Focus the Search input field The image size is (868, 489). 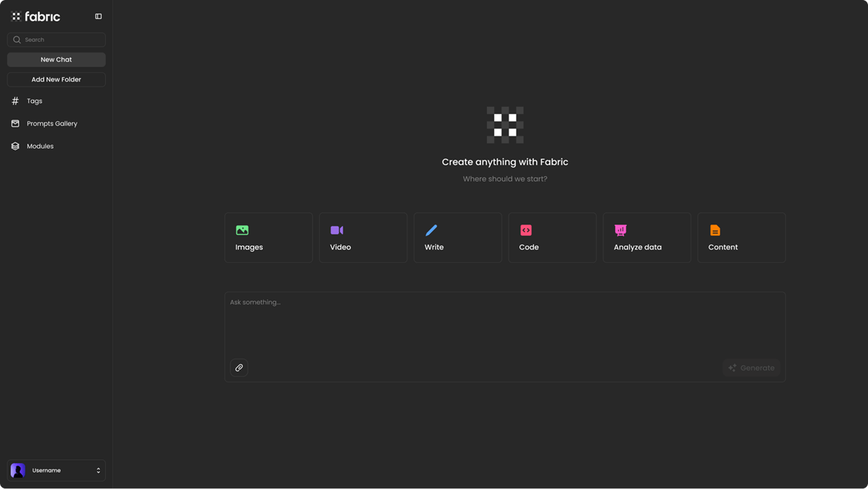(x=56, y=39)
